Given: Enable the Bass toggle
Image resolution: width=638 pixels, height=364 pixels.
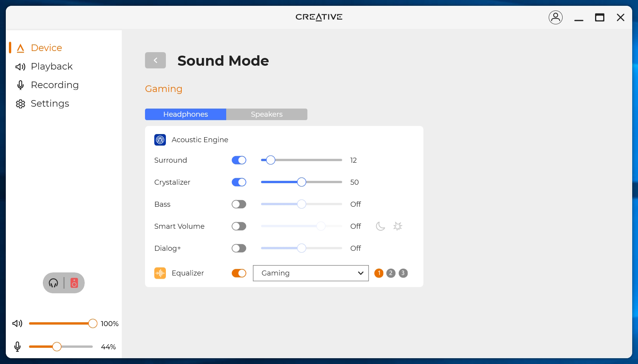Looking at the screenshot, I should point(239,204).
